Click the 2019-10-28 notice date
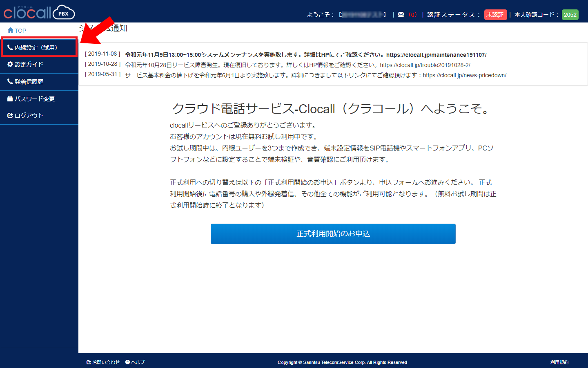Image resolution: width=588 pixels, height=368 pixels. [103, 64]
